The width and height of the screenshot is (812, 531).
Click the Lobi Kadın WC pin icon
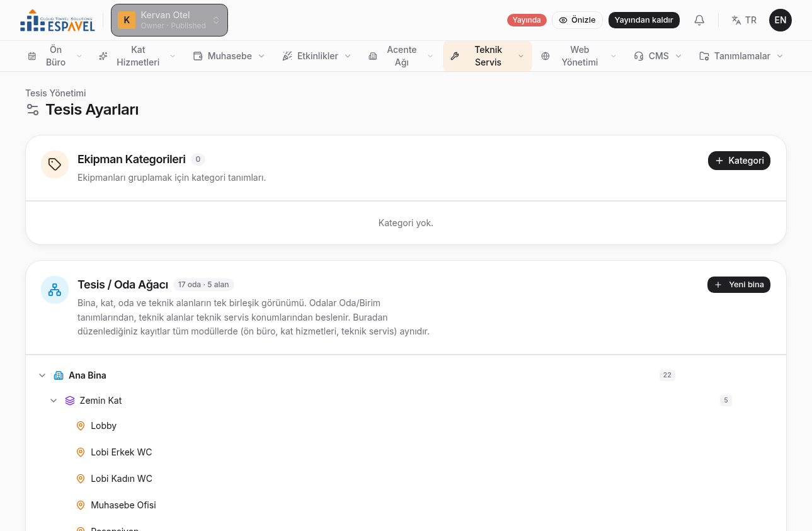[81, 479]
